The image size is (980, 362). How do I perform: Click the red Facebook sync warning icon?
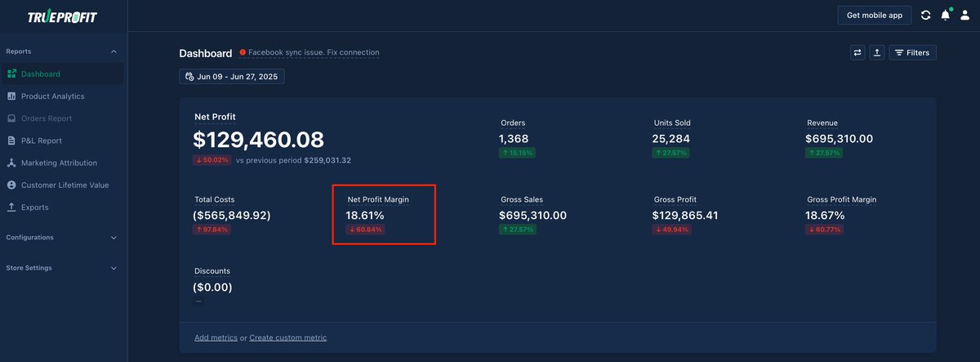coord(243,52)
